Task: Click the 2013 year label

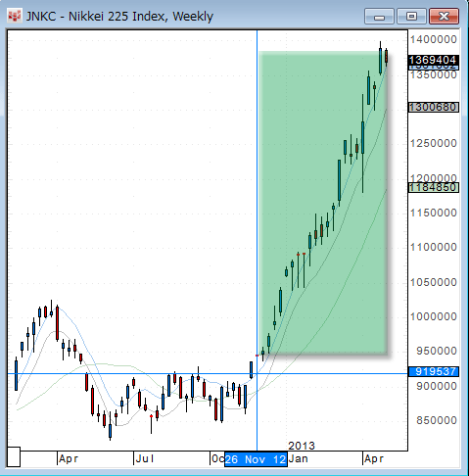Action: coord(302,446)
